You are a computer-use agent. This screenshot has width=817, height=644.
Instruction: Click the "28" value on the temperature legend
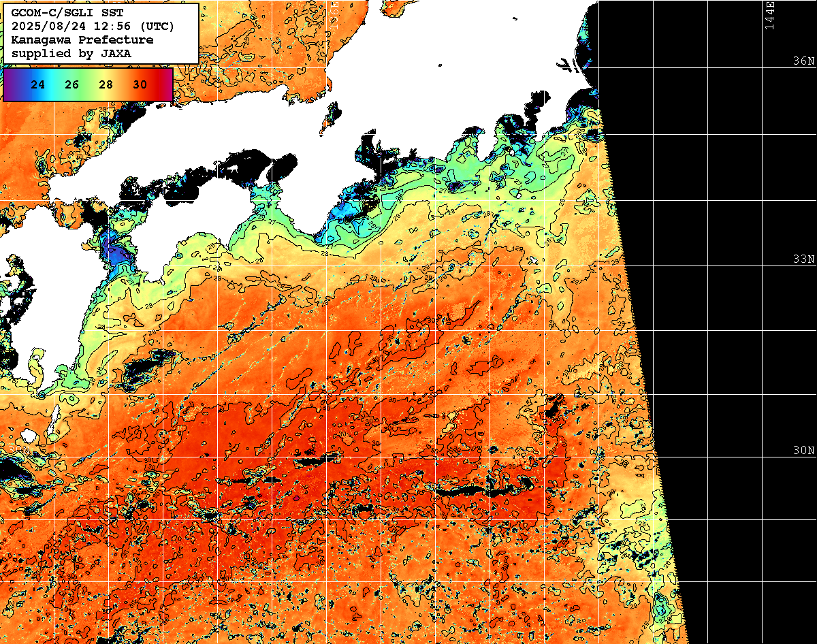[x=106, y=85]
